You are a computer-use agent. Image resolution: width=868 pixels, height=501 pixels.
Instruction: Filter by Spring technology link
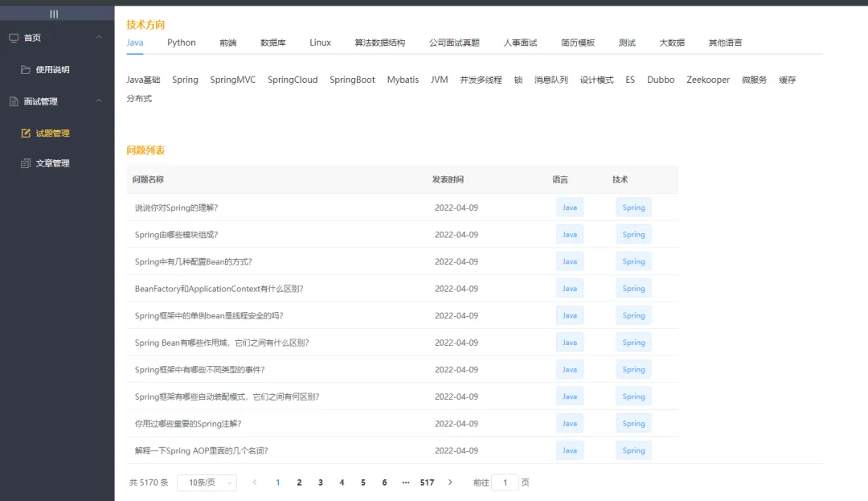point(185,80)
